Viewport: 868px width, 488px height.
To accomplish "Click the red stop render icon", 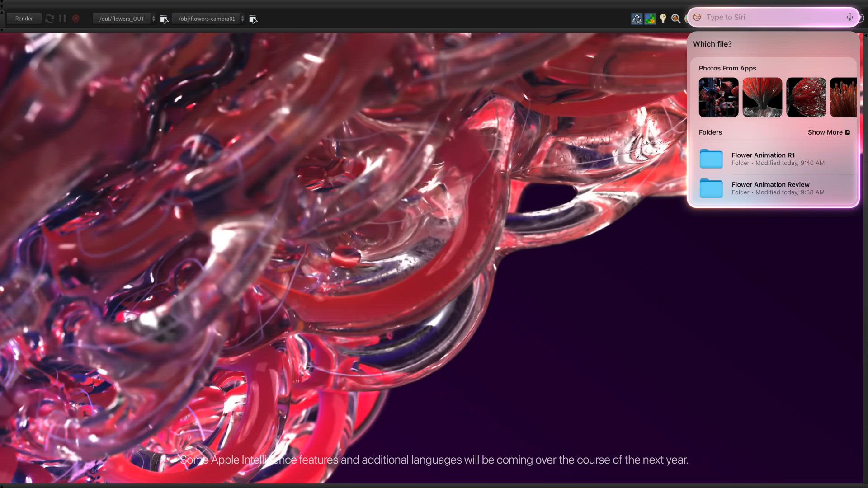I will [x=76, y=19].
